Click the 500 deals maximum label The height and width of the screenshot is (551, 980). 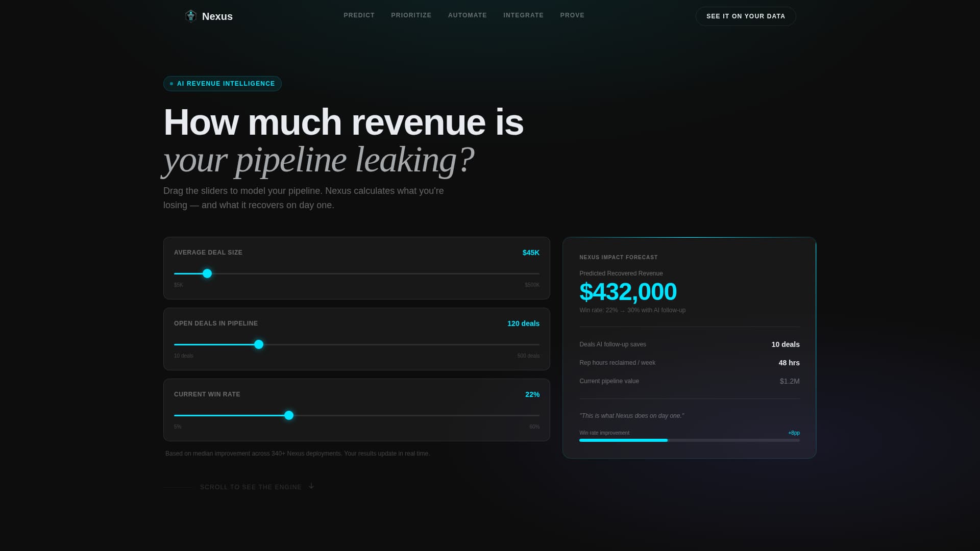528,356
